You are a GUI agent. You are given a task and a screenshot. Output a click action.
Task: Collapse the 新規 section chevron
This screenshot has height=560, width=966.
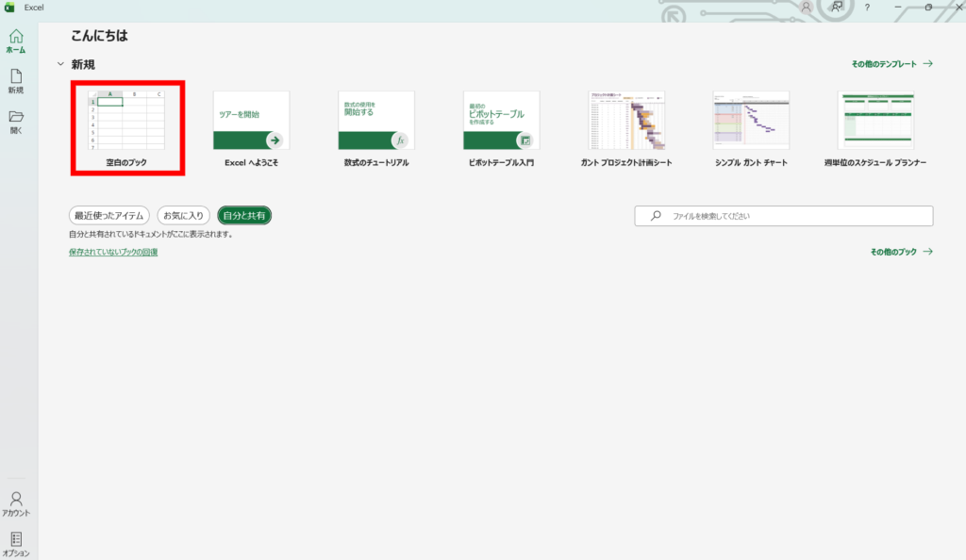pyautogui.click(x=60, y=64)
